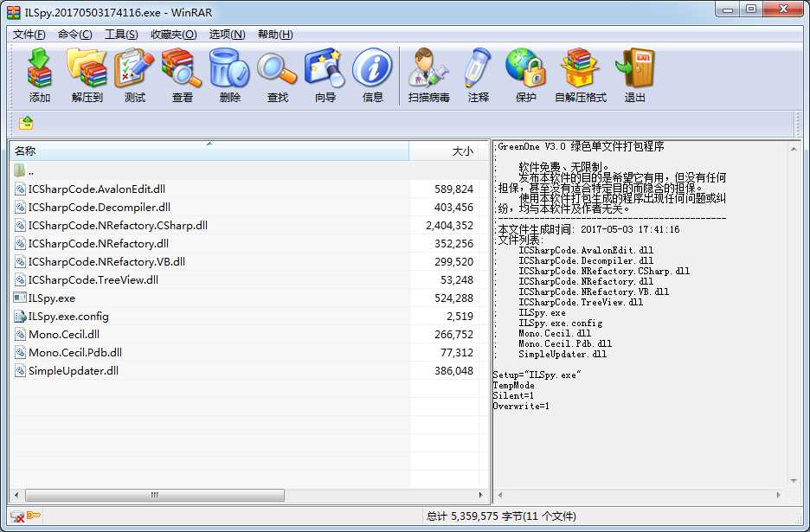Click the Silent=1 comment line
The image size is (810, 532).
(513, 395)
